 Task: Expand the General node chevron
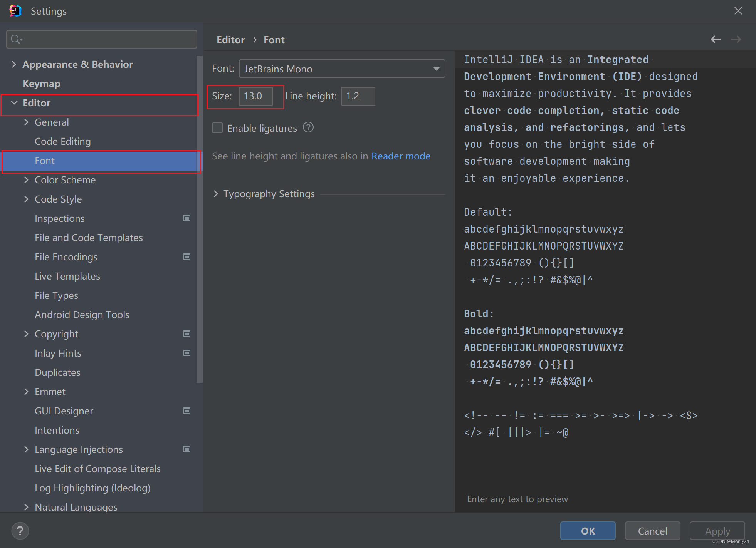(26, 122)
